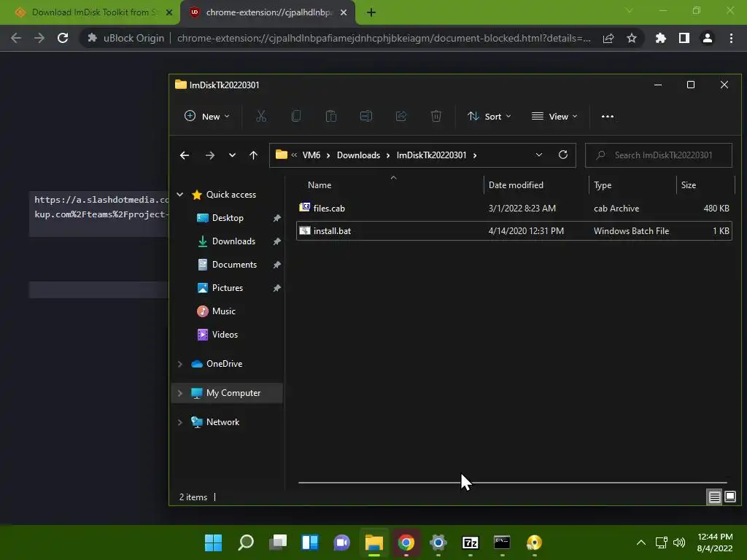Open the New item dropdown
The image size is (747, 560).
coord(207,116)
